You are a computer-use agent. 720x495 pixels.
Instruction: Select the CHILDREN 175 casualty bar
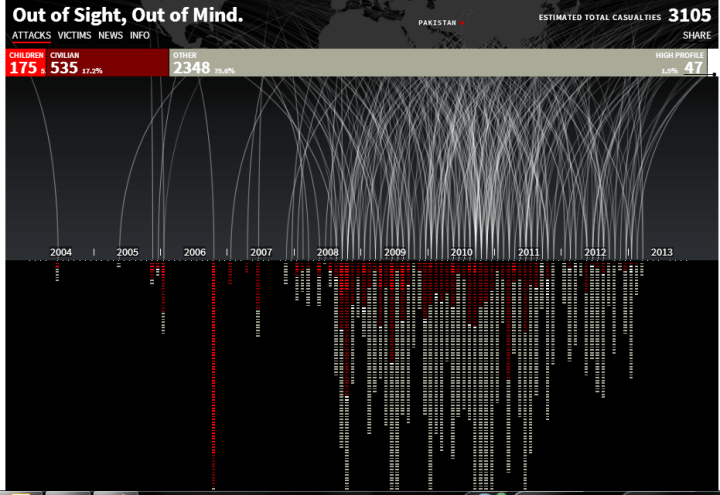(26, 62)
